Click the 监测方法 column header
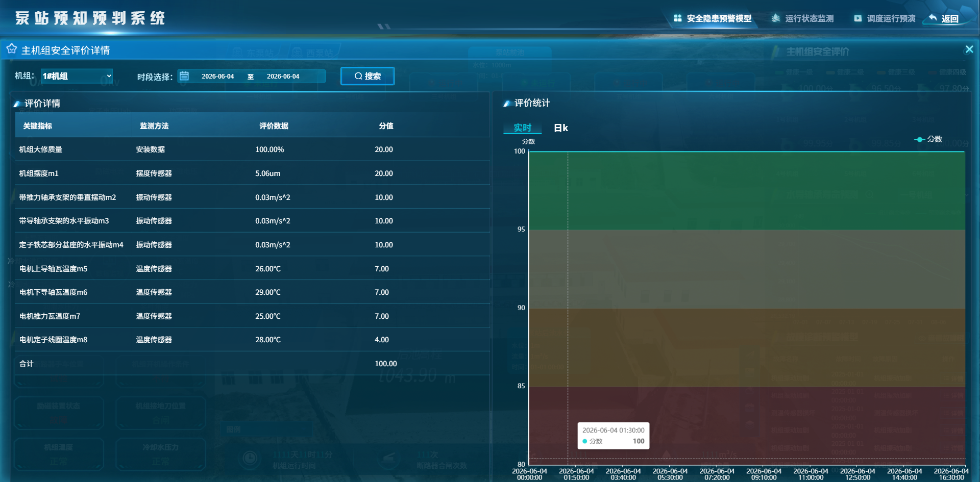 click(x=155, y=126)
